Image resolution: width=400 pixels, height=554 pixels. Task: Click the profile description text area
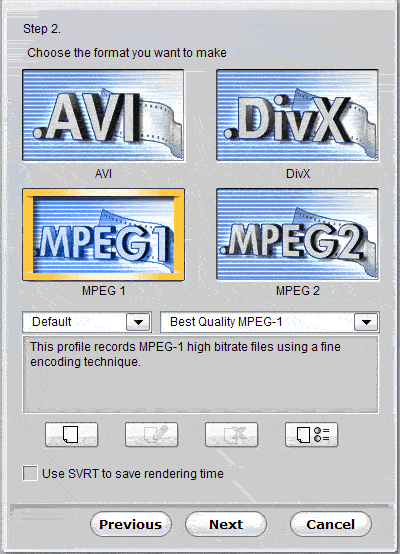click(x=200, y=375)
